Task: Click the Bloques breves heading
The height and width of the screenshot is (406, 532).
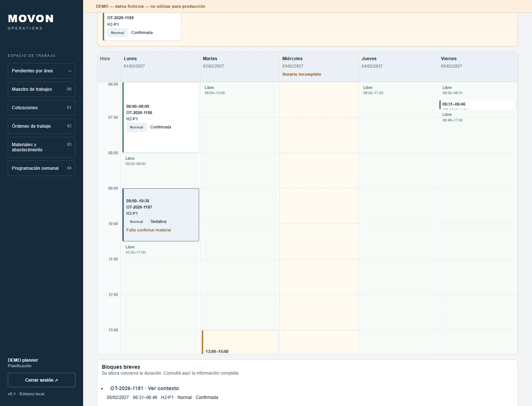Action: 121,367
